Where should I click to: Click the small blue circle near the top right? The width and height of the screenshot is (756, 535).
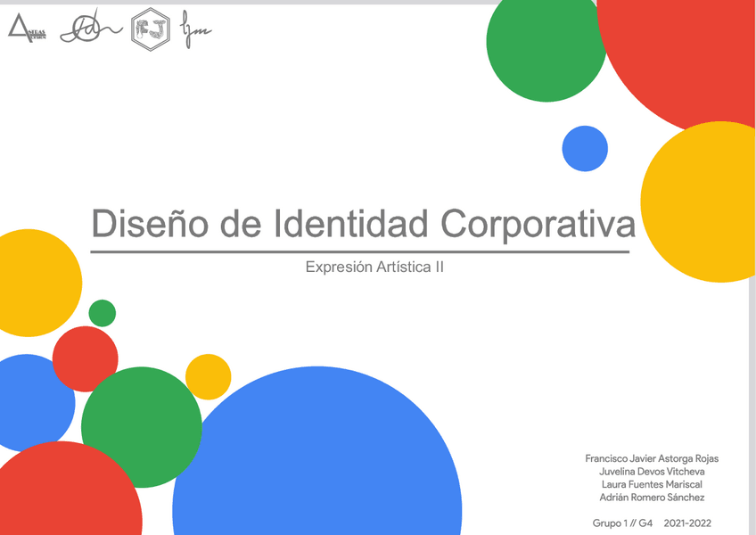click(x=584, y=148)
